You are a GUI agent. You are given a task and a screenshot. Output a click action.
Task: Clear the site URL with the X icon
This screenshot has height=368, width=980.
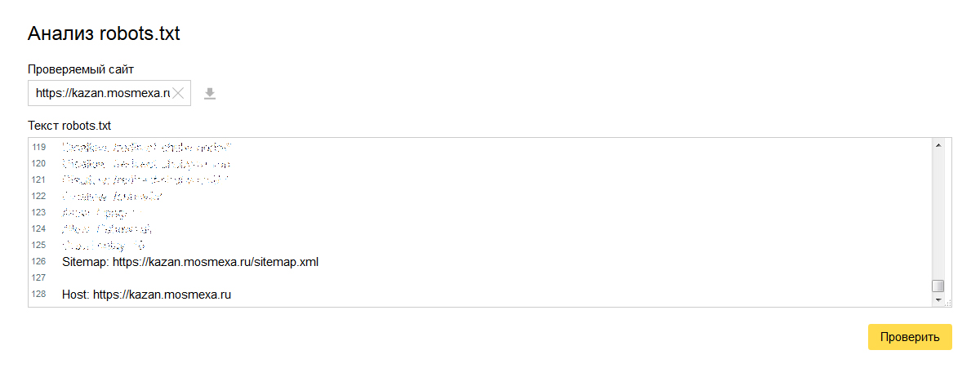(x=179, y=93)
